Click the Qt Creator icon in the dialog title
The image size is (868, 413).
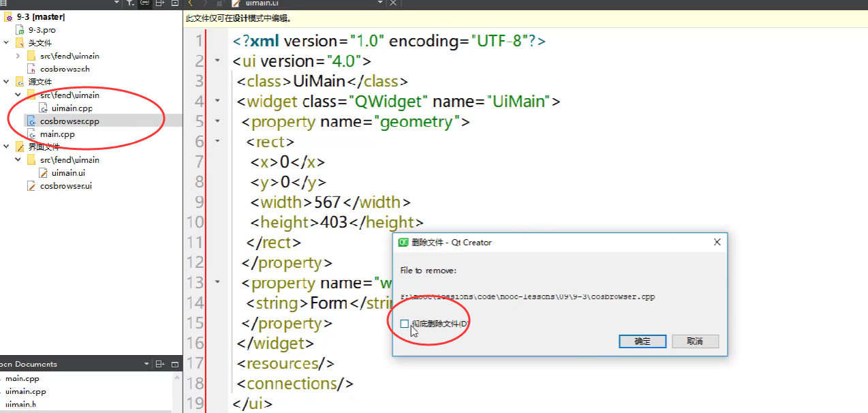click(403, 242)
